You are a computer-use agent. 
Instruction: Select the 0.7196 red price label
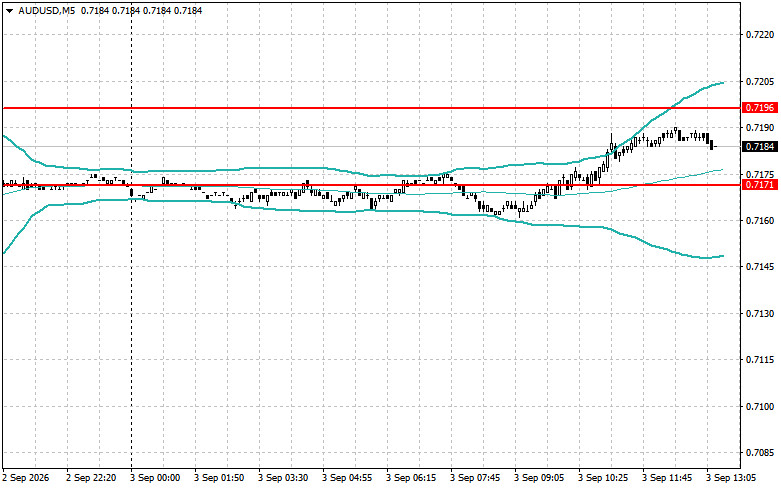point(760,108)
